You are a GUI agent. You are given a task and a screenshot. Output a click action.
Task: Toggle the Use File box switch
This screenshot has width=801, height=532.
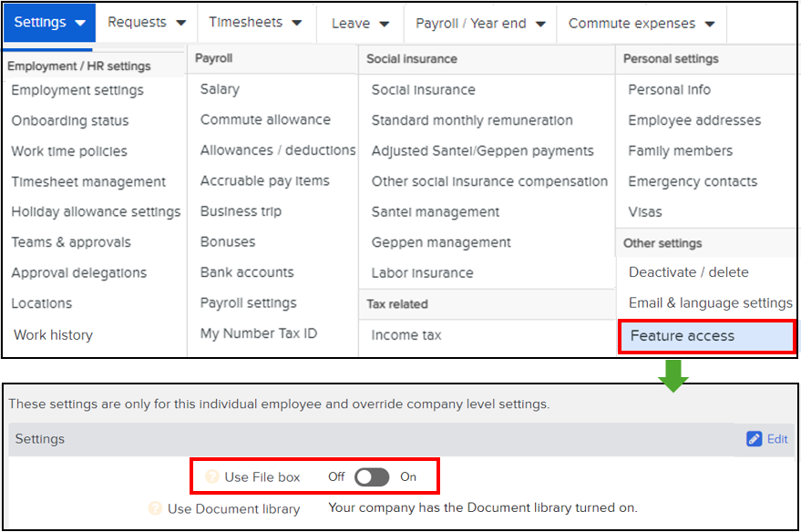click(372, 477)
